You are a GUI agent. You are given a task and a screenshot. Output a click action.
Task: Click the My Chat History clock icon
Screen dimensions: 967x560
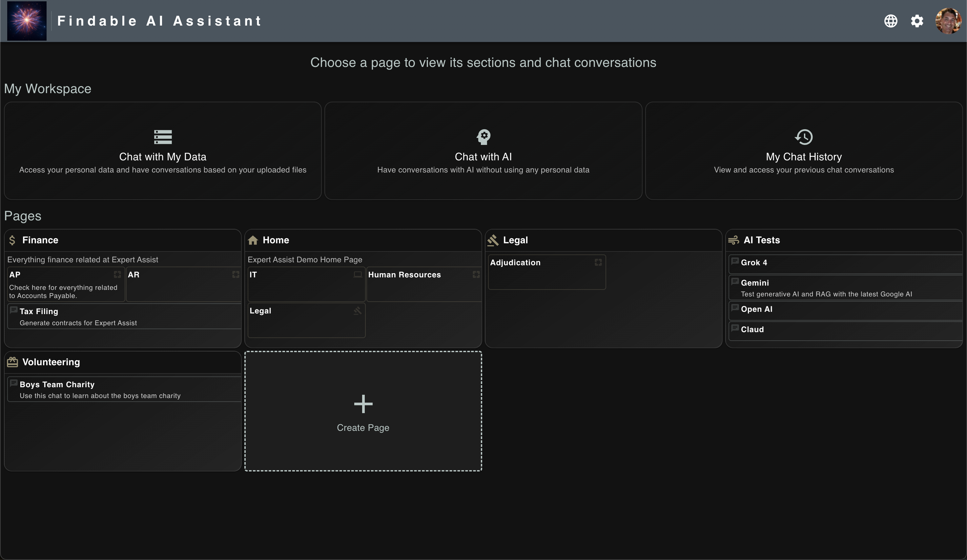click(x=804, y=137)
